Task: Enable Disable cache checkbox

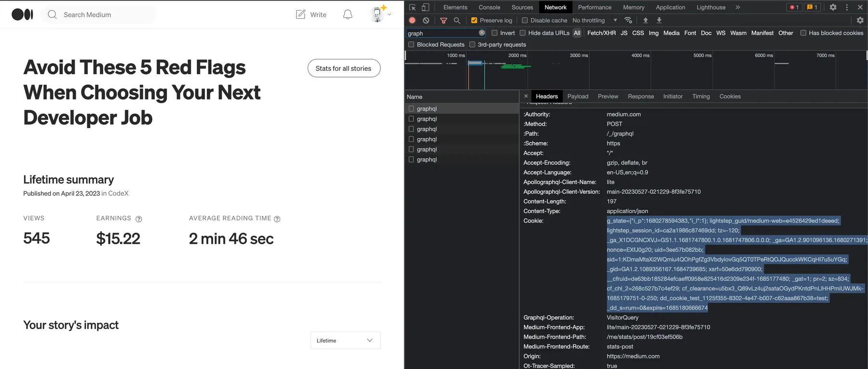Action: [525, 20]
